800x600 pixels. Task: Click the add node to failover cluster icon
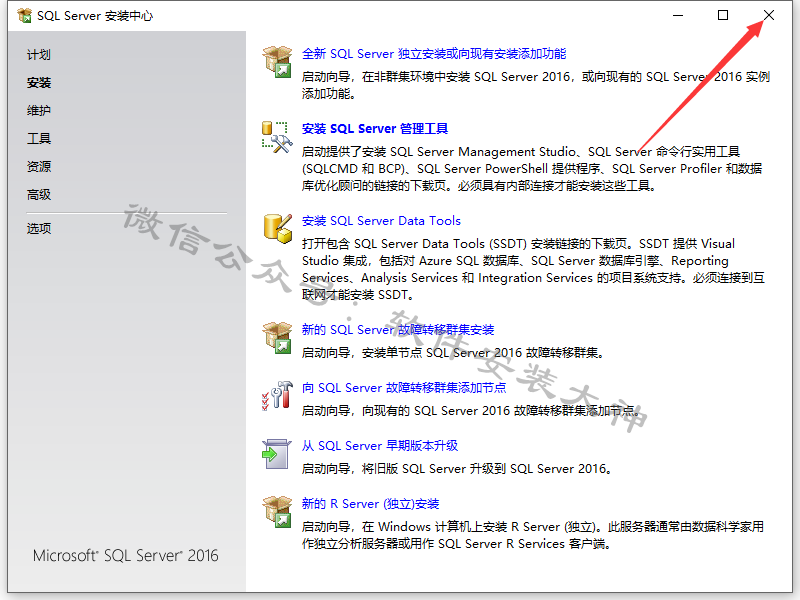(277, 395)
